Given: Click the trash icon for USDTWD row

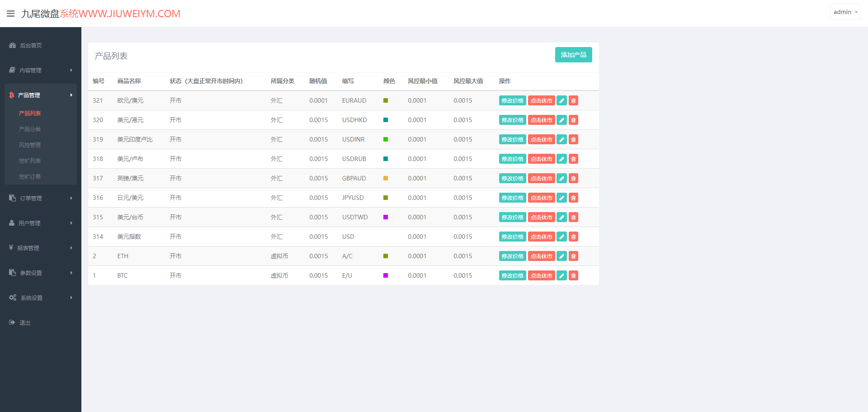Looking at the screenshot, I should click(573, 217).
